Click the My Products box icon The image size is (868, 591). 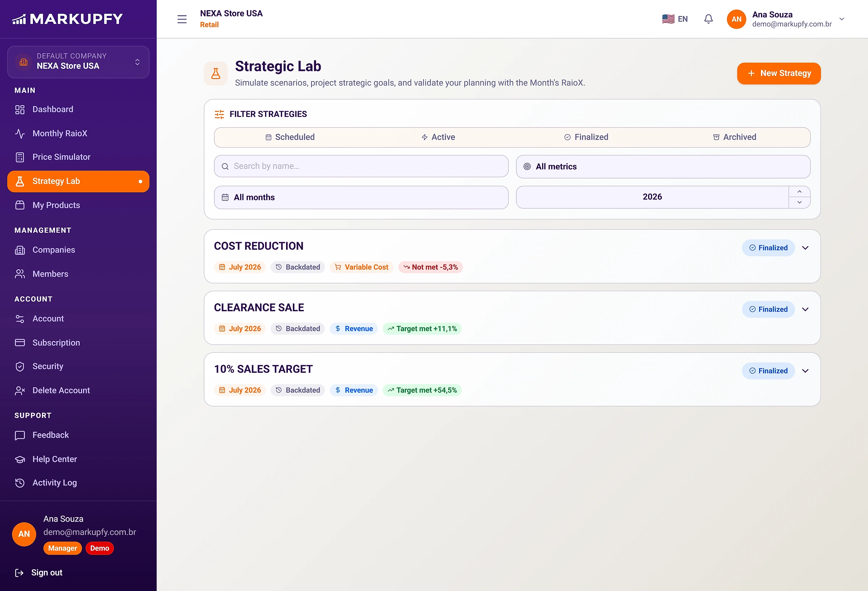click(20, 205)
